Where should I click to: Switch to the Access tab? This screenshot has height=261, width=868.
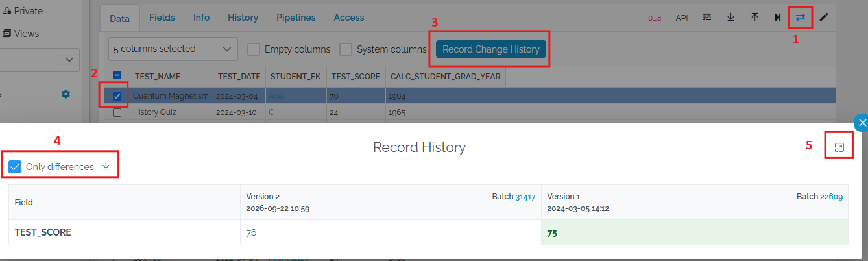coord(349,18)
